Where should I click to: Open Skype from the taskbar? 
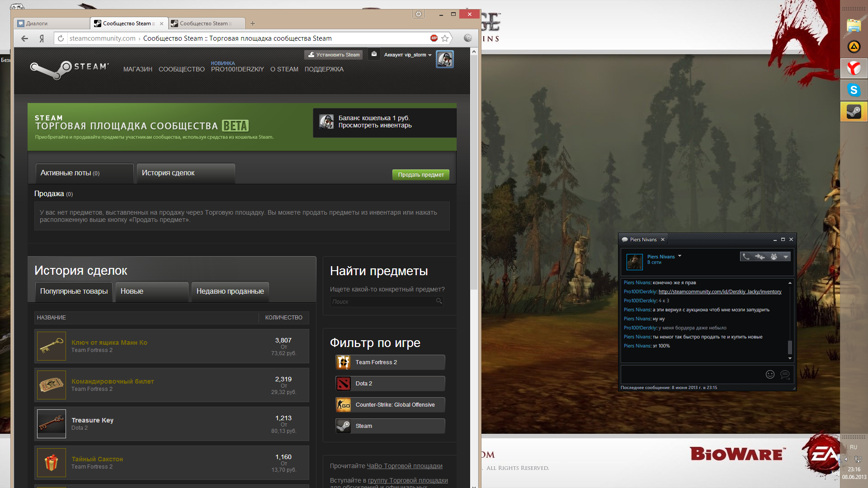click(x=854, y=90)
